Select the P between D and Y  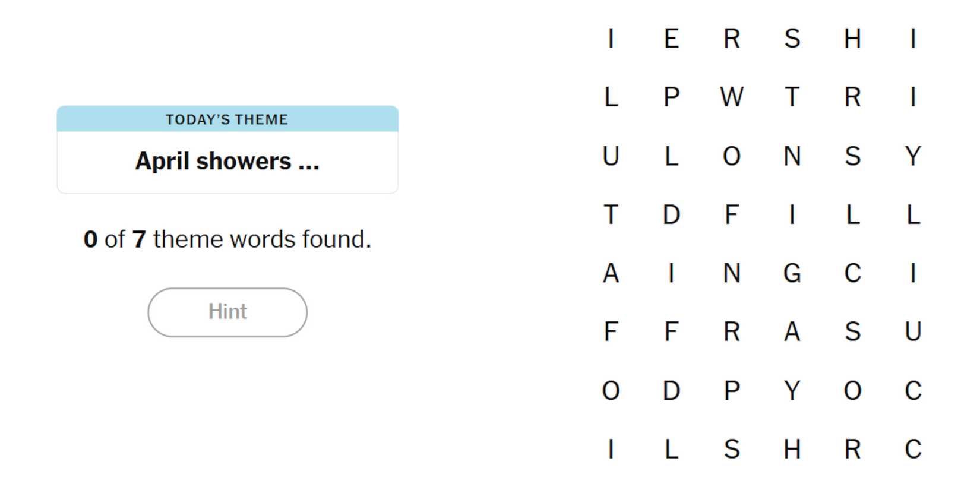point(732,391)
